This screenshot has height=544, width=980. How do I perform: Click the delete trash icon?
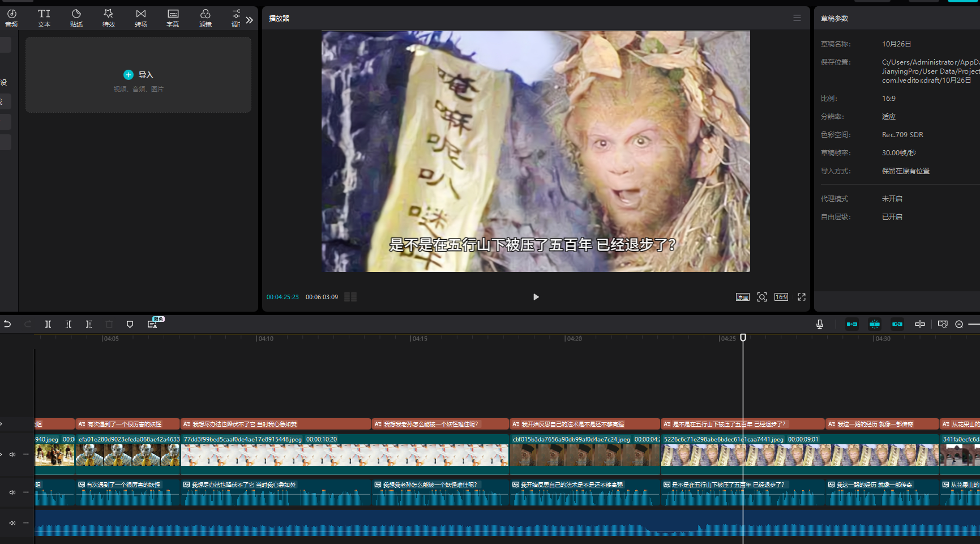coord(109,324)
